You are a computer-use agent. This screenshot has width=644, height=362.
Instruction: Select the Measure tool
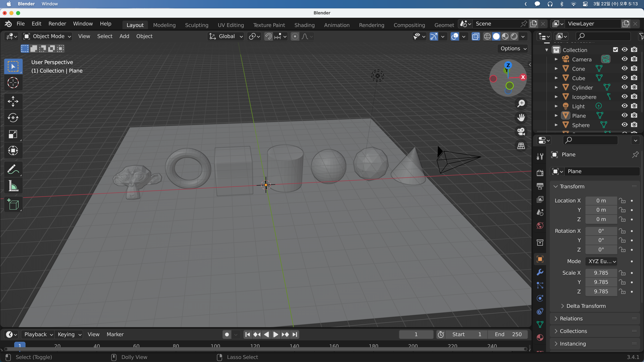click(13, 186)
